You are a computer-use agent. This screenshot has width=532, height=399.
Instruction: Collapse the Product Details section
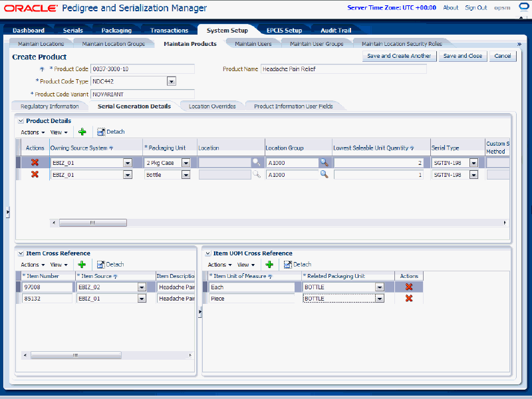(21, 121)
